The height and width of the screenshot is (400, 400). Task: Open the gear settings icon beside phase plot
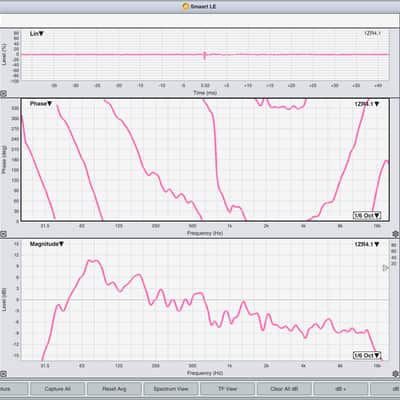click(396, 234)
